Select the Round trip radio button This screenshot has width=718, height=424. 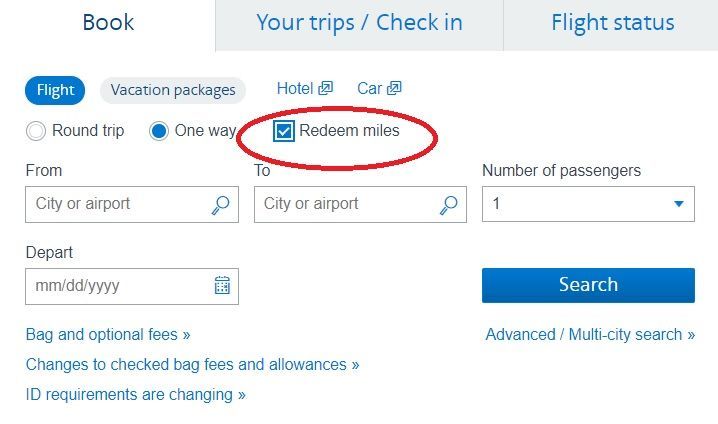pyautogui.click(x=36, y=131)
